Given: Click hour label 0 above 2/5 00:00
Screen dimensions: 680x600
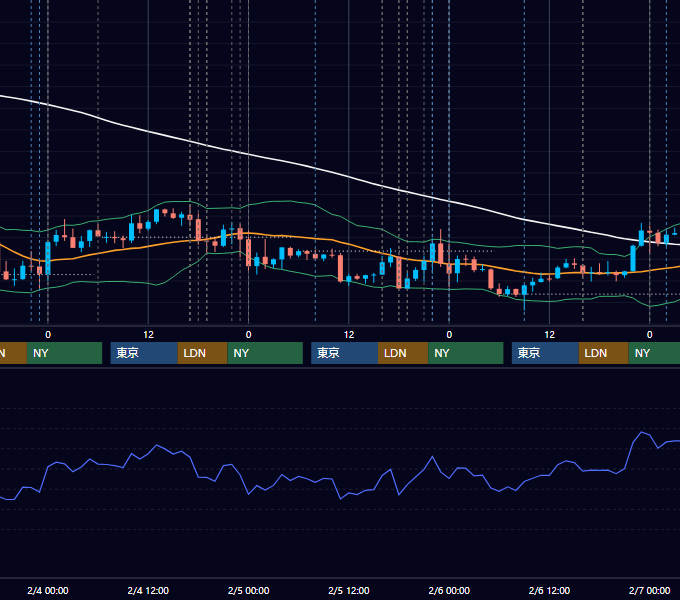Looking at the screenshot, I should pyautogui.click(x=248, y=335).
